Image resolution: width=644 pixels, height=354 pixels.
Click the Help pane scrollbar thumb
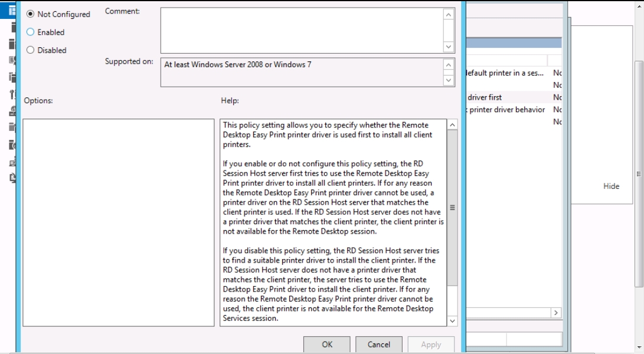[452, 206]
